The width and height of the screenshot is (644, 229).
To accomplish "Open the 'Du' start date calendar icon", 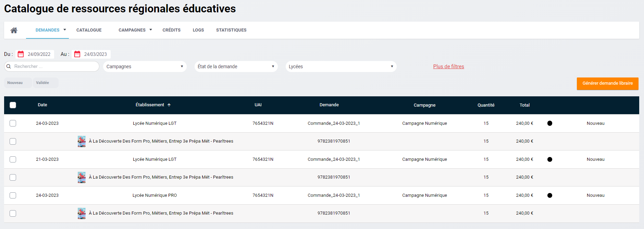I will tap(21, 54).
